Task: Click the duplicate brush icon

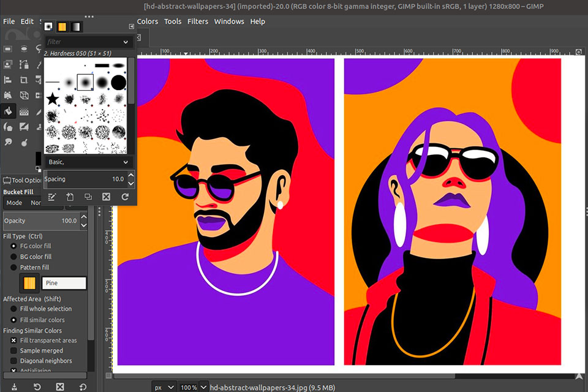Action: pyautogui.click(x=88, y=197)
